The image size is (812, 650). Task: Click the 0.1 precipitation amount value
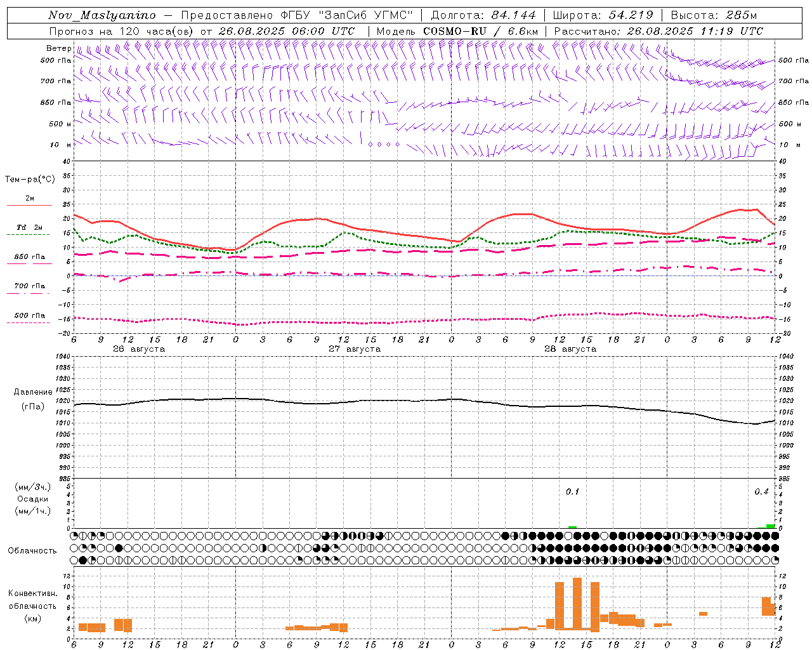[572, 492]
